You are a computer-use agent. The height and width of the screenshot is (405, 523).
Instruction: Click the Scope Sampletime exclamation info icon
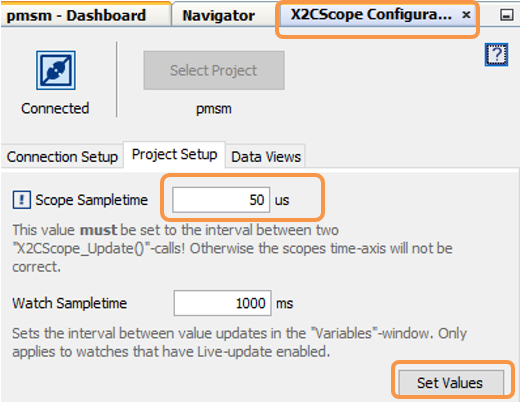coord(22,200)
